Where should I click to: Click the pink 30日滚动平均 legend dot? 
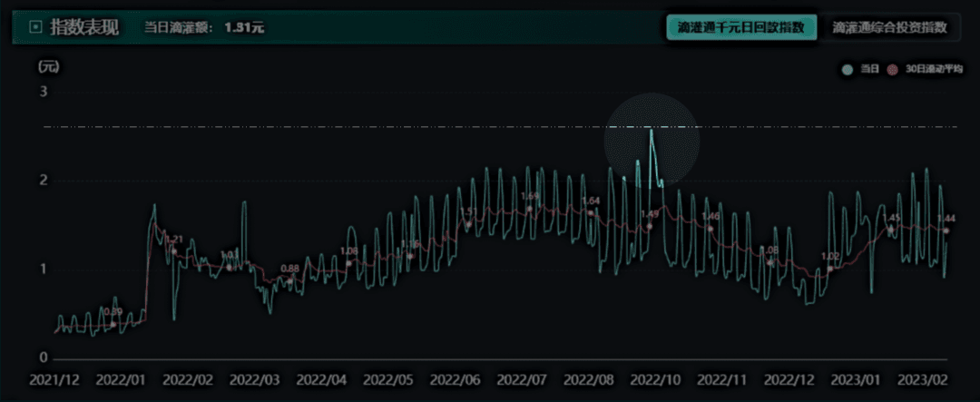click(893, 70)
